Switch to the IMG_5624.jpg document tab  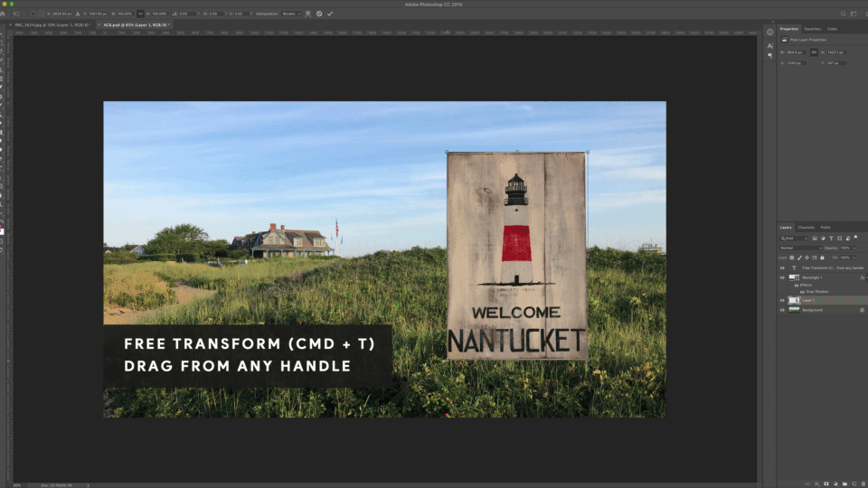[x=52, y=25]
